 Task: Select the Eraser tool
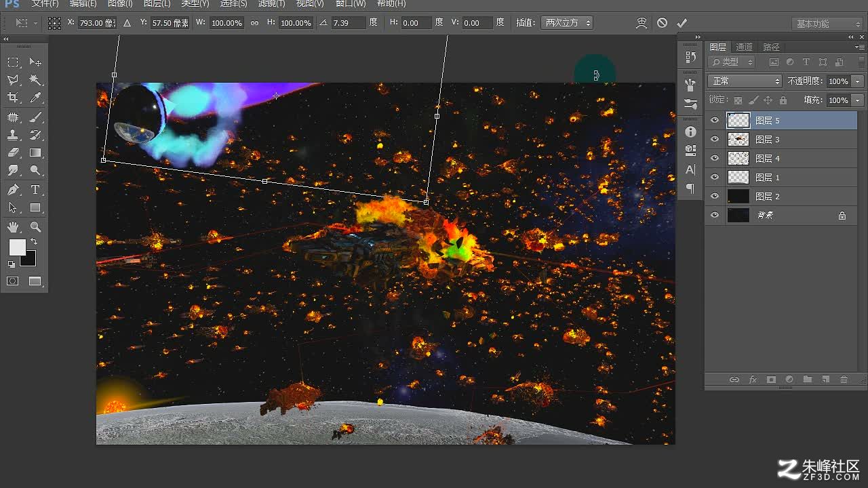[13, 152]
